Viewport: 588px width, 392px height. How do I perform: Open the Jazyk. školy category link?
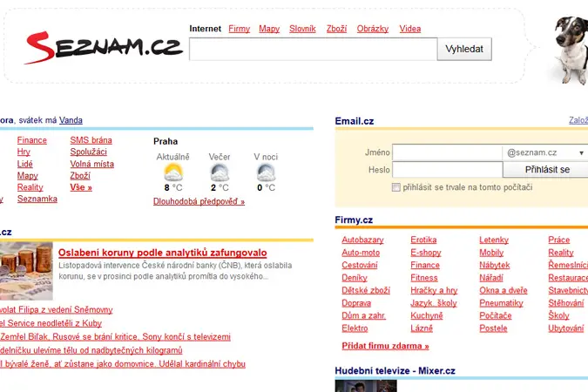click(x=434, y=303)
